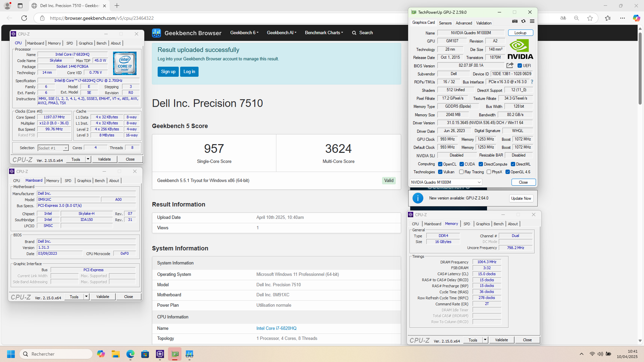Open the Geekbench 6 dropdown menu
This screenshot has height=362, width=644.
(x=244, y=33)
